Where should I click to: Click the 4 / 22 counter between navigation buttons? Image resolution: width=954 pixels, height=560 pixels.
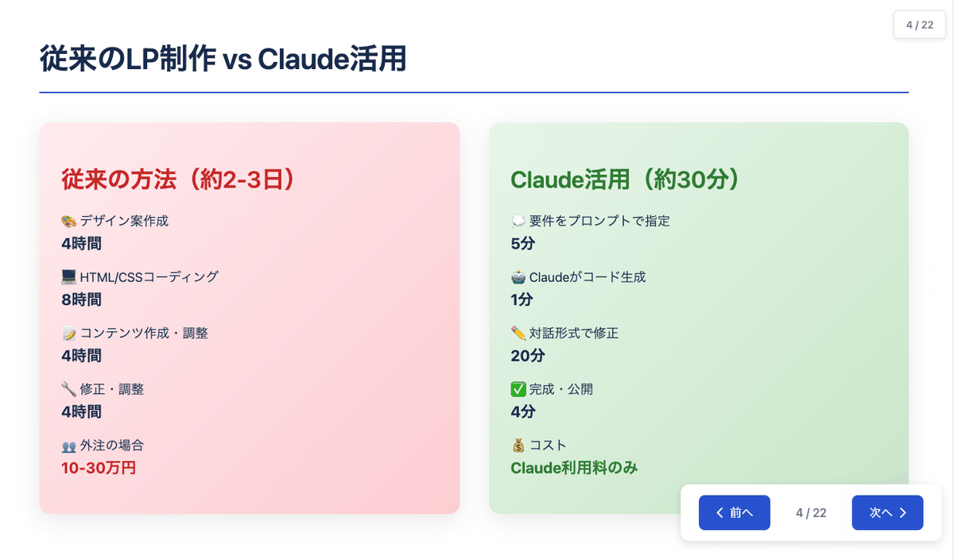pos(811,513)
